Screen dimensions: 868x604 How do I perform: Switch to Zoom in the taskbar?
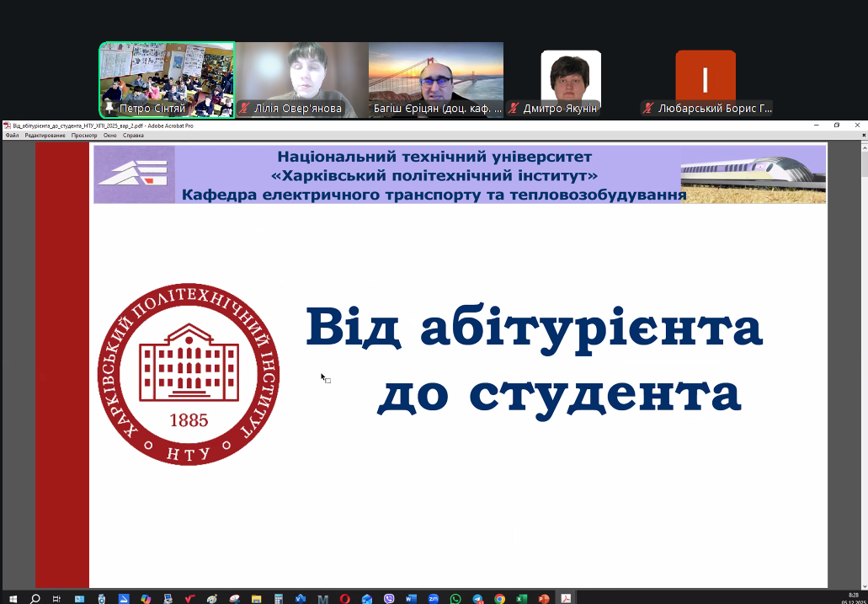tap(434, 598)
